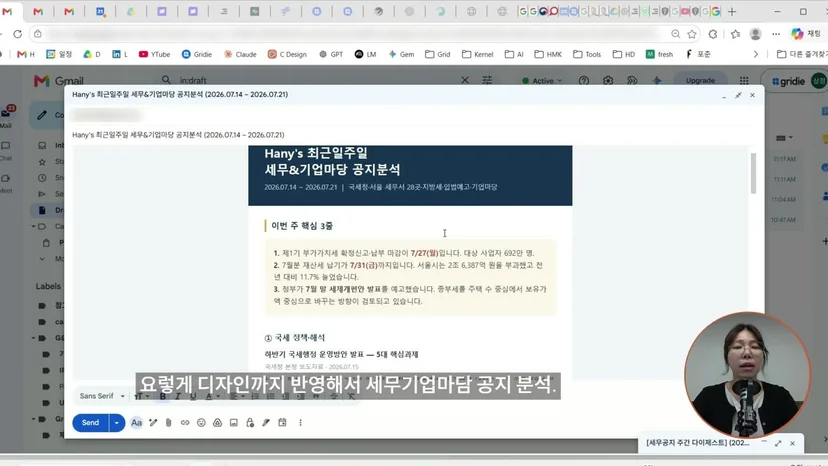Screen dimensions: 828x466
Task: Click the email body scrollbar
Action: 754,173
